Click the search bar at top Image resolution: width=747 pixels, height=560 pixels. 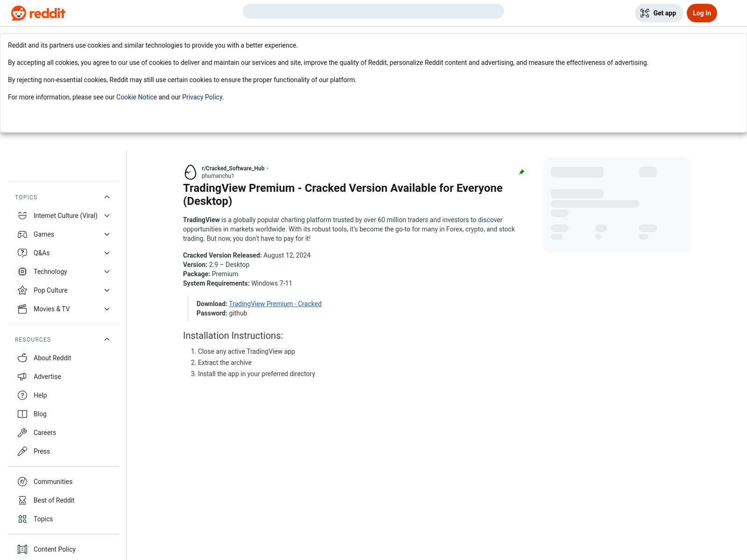click(x=373, y=11)
